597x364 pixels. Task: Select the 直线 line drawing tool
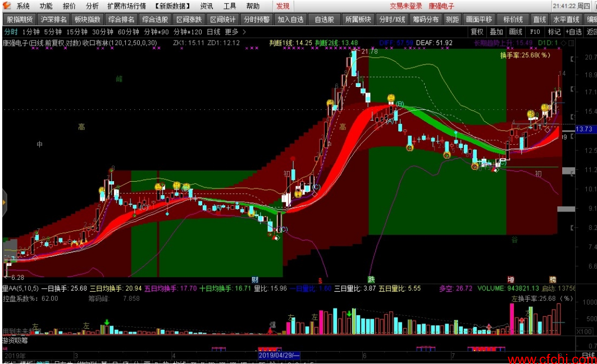coord(540,20)
